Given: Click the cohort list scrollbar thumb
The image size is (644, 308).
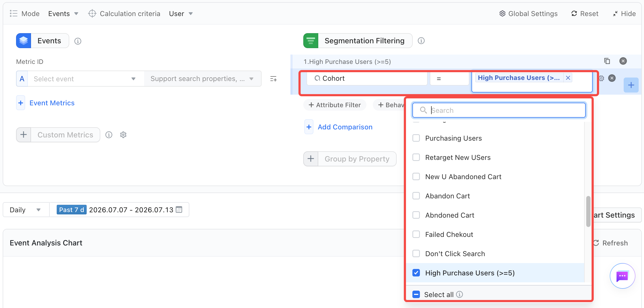Looking at the screenshot, I should click(x=588, y=211).
